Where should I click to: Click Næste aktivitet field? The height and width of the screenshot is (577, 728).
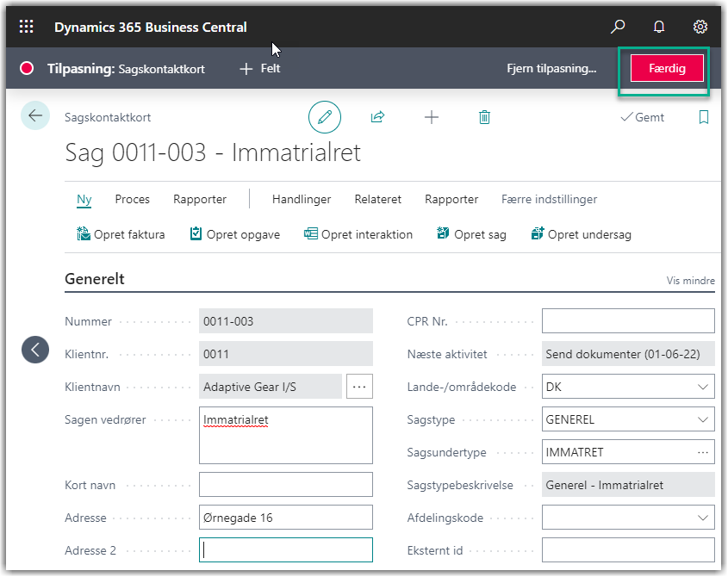click(x=628, y=354)
